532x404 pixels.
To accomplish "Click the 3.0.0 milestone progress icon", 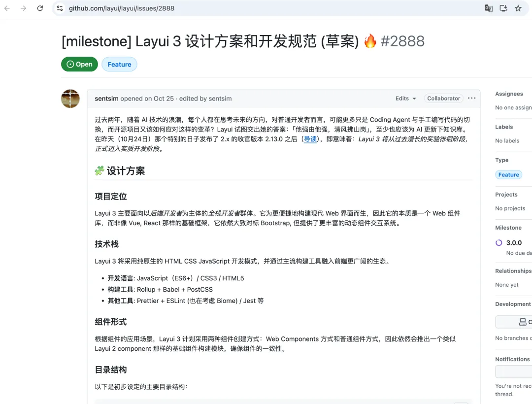I will pos(499,243).
